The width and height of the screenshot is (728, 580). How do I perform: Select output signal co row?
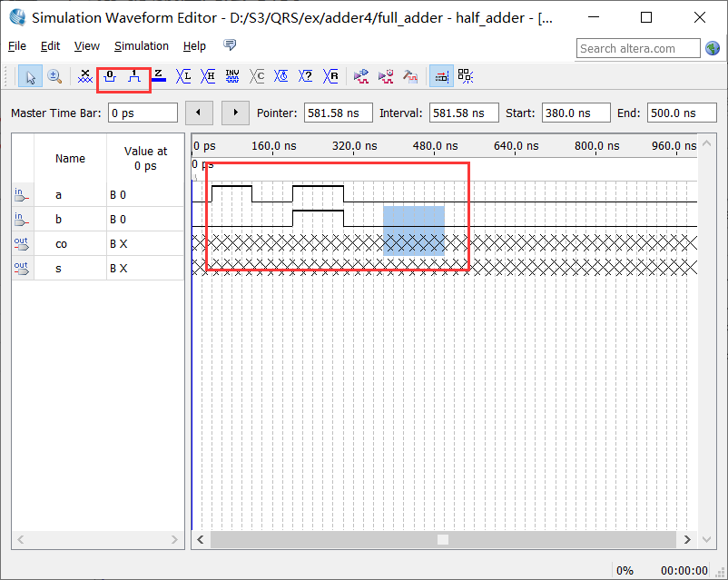(x=98, y=244)
